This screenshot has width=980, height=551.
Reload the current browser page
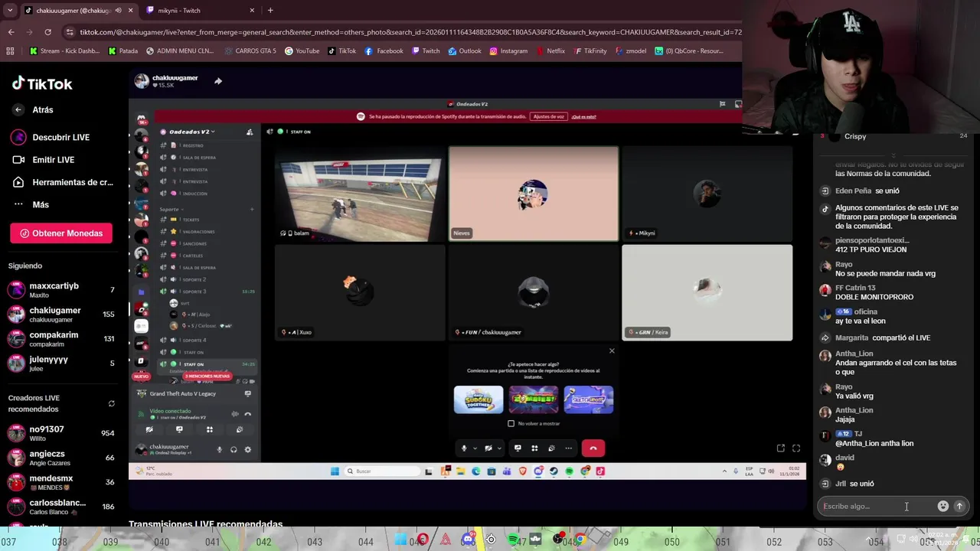tap(47, 32)
